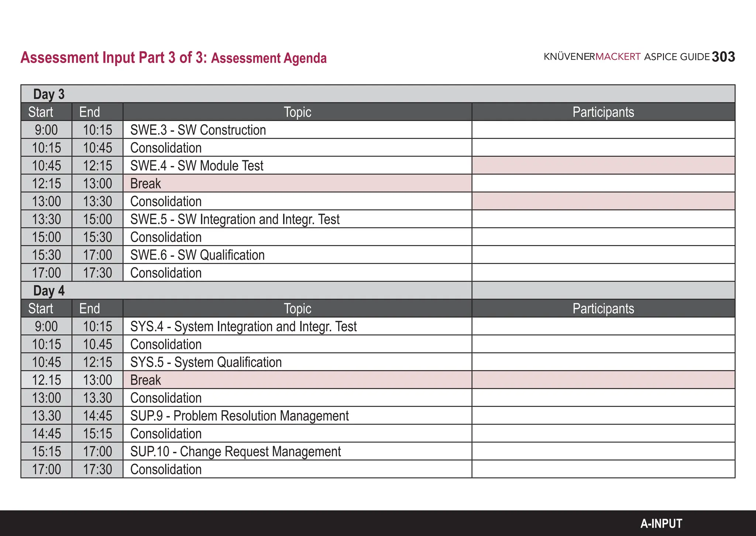Click the pink Participants cell for SWE.4
This screenshot has height=536, width=756.
[x=604, y=166]
